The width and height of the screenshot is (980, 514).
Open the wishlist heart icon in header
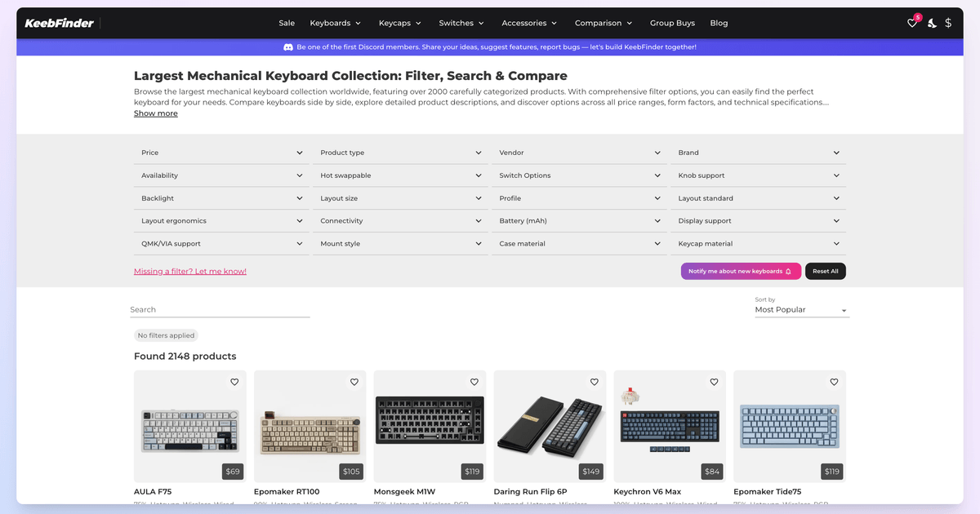click(912, 23)
